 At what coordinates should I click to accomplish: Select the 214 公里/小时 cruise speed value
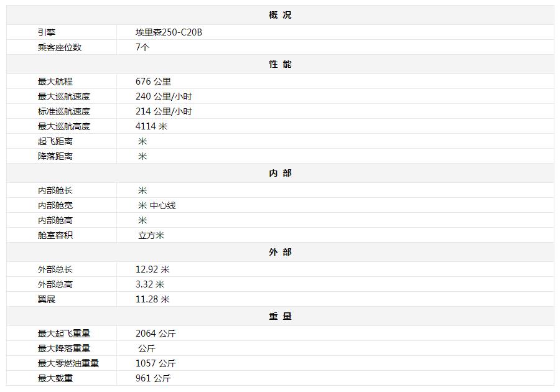164,111
